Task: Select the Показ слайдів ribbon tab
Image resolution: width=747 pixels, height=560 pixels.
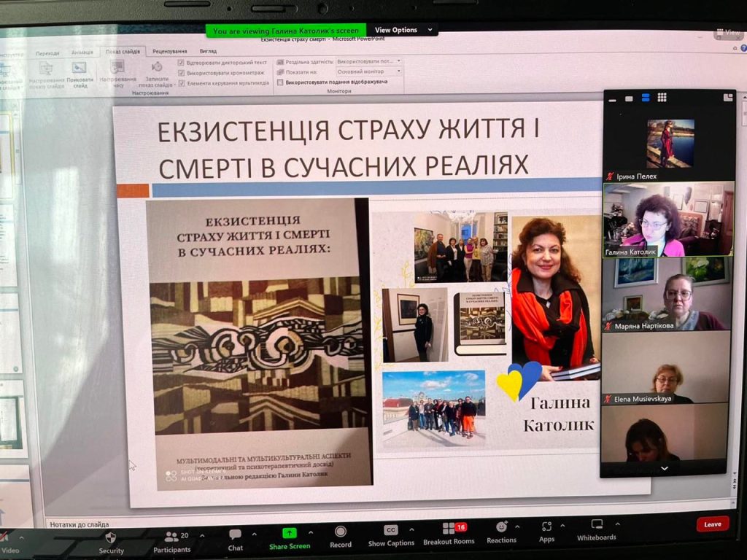Action: coord(123,52)
